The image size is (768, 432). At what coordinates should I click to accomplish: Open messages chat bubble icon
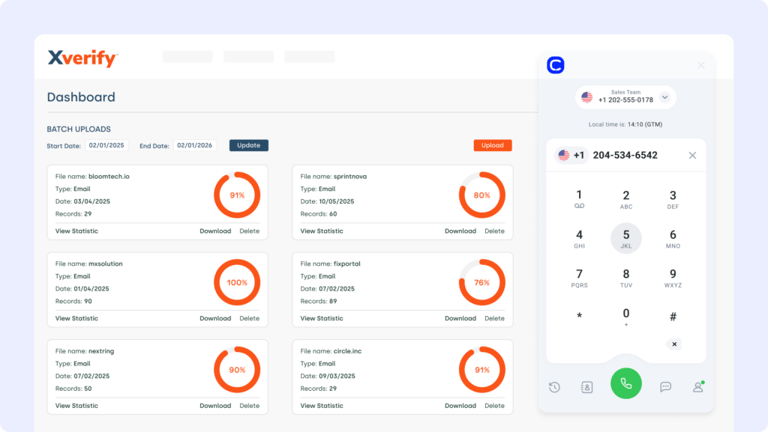click(x=665, y=387)
